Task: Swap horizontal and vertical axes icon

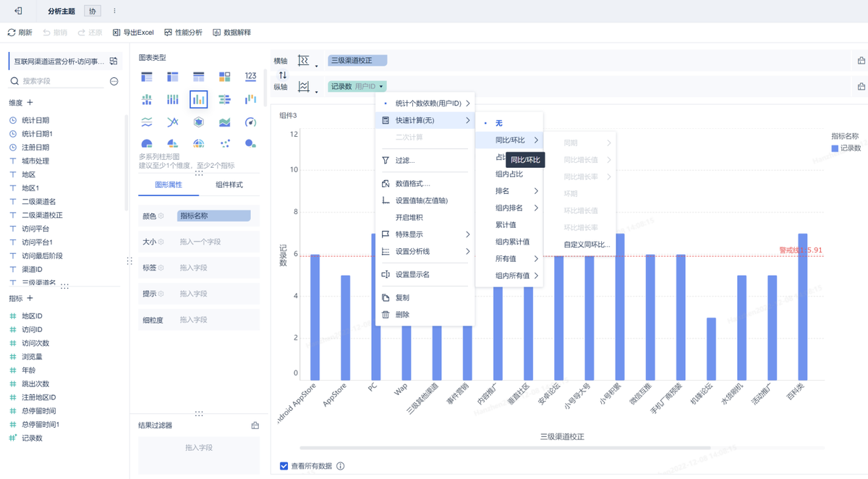Action: [x=283, y=75]
